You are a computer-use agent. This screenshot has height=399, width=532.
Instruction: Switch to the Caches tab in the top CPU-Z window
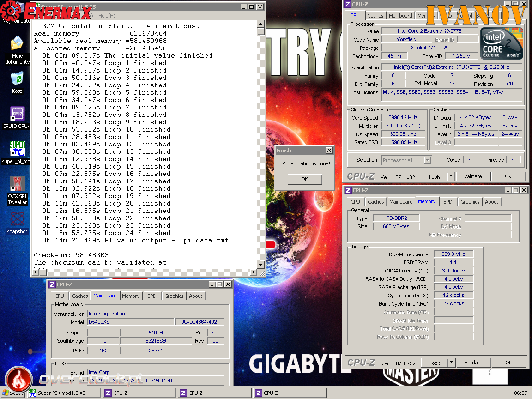click(375, 16)
